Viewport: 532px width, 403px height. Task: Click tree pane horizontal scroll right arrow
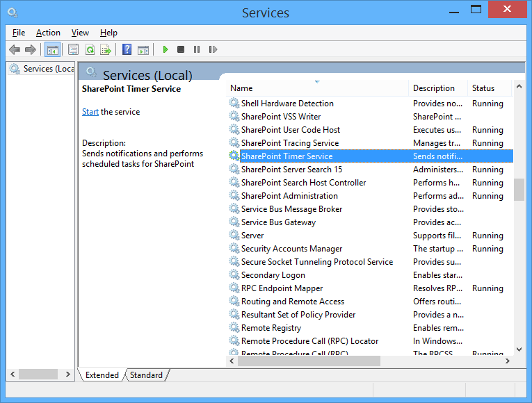click(x=68, y=375)
